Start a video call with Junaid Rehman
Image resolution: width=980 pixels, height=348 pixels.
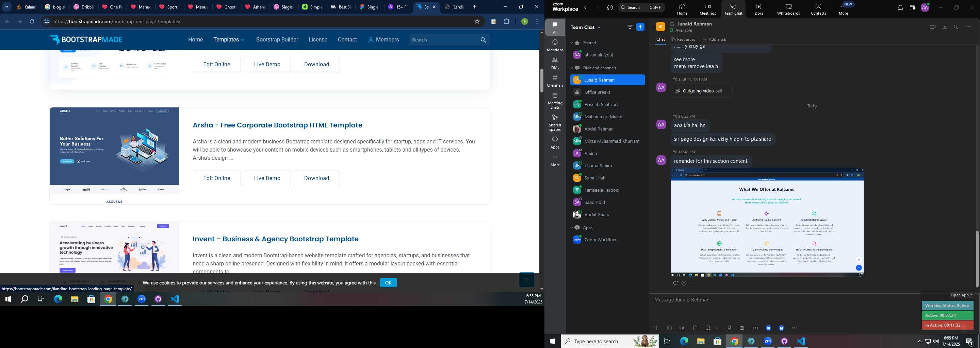click(x=932, y=27)
